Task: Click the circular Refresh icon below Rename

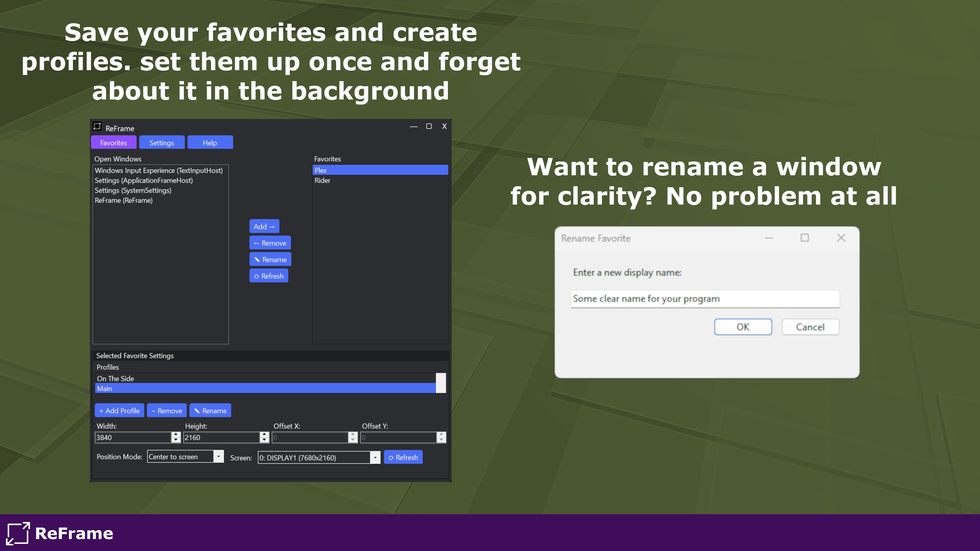Action: pos(257,276)
